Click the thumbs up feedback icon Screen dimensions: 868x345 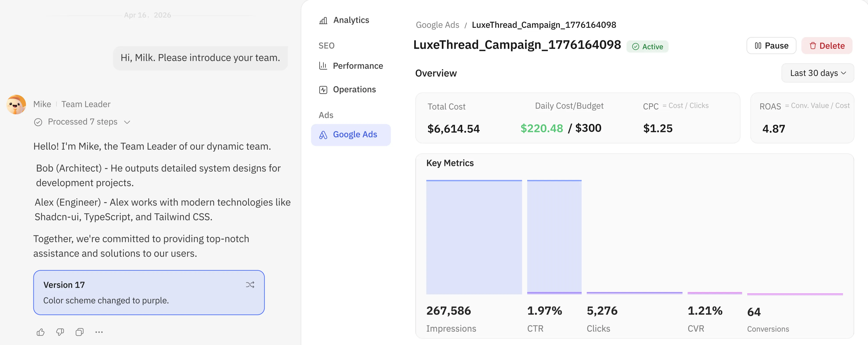pyautogui.click(x=40, y=332)
